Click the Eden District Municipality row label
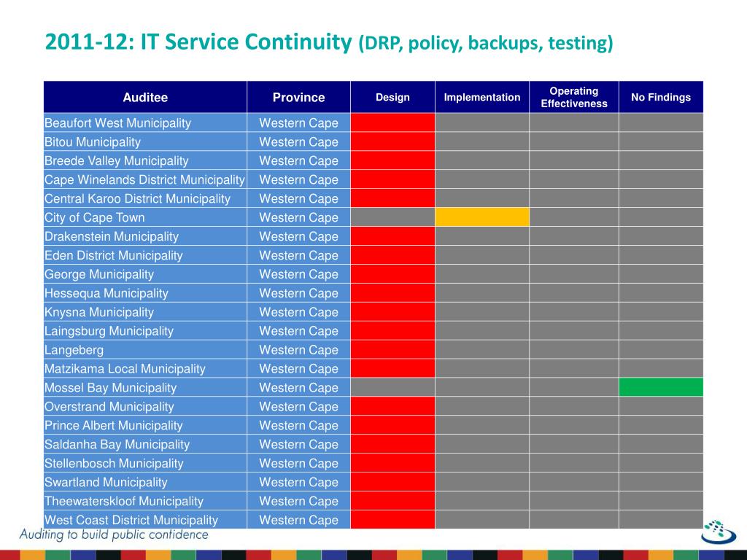Image resolution: width=747 pixels, height=560 pixels. pos(113,255)
